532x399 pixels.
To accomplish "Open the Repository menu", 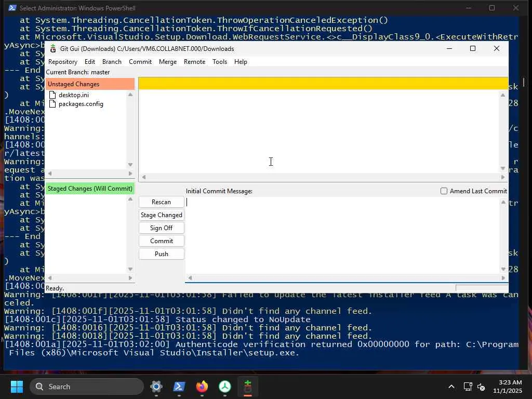I will [x=63, y=62].
